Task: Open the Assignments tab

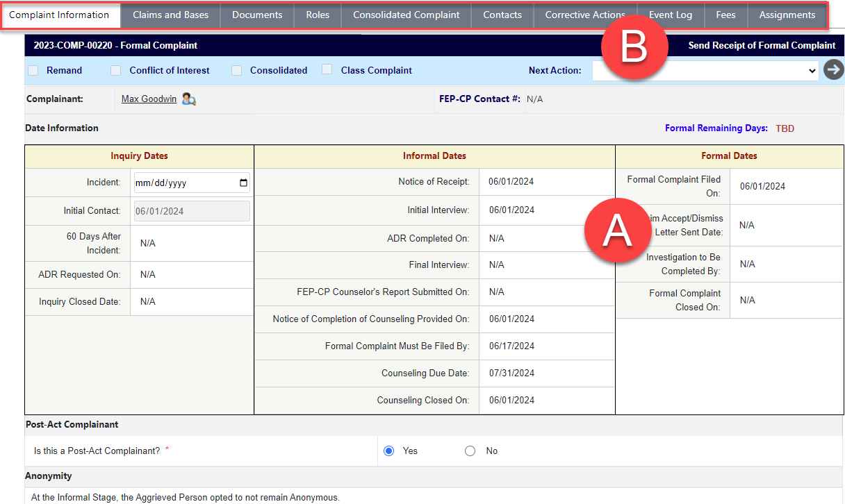Action: point(787,15)
